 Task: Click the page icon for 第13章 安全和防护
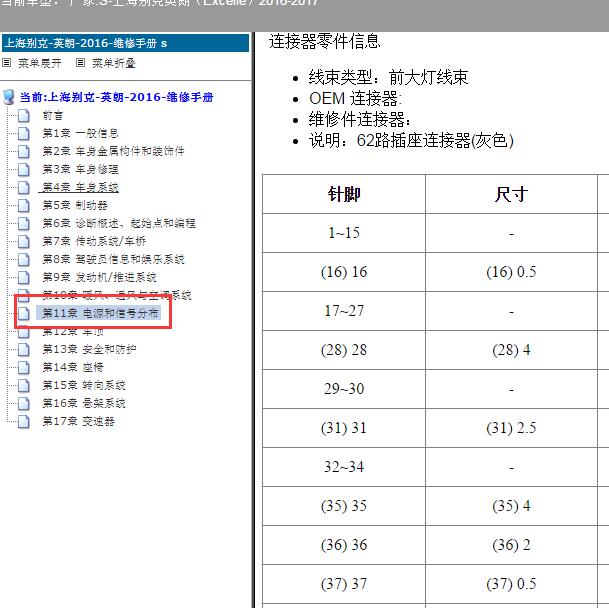click(24, 349)
